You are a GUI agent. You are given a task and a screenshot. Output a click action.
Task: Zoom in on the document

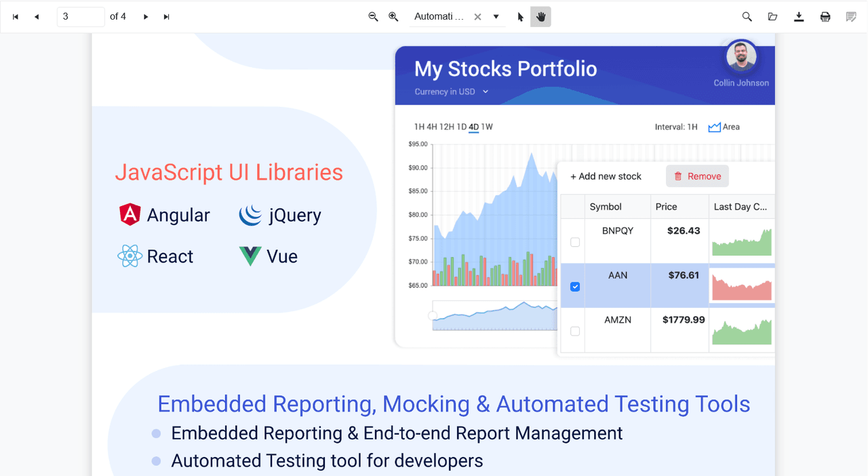click(393, 17)
